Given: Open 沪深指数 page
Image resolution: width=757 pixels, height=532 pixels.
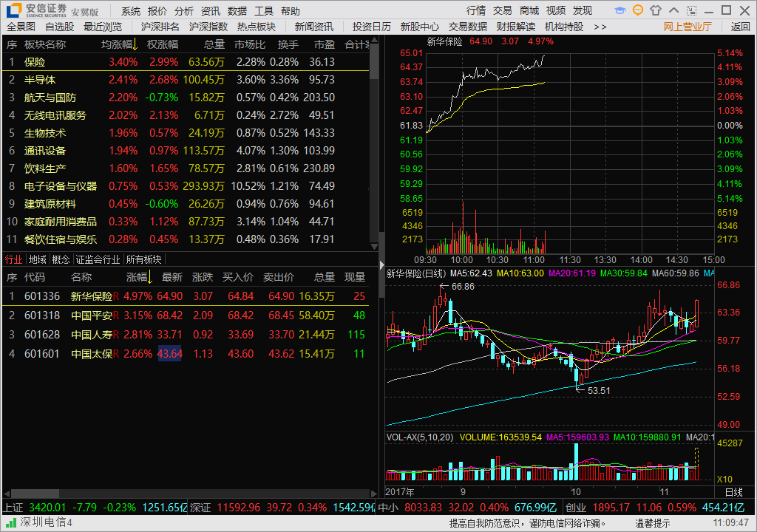Looking at the screenshot, I should coord(208,27).
